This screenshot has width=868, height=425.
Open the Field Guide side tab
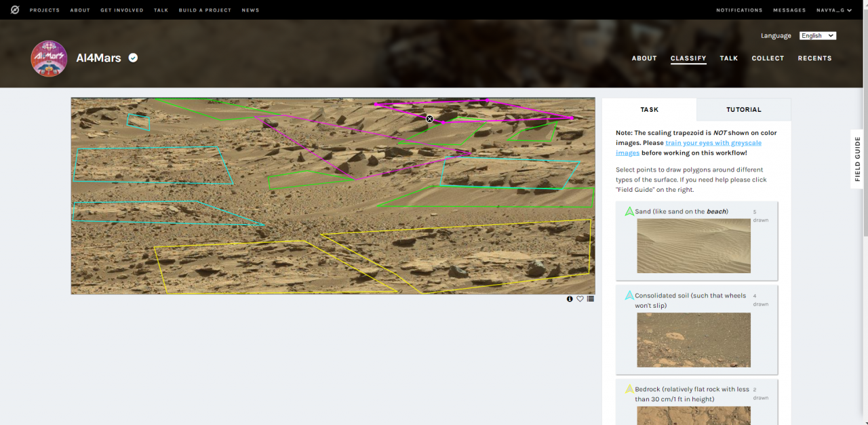pyautogui.click(x=858, y=159)
